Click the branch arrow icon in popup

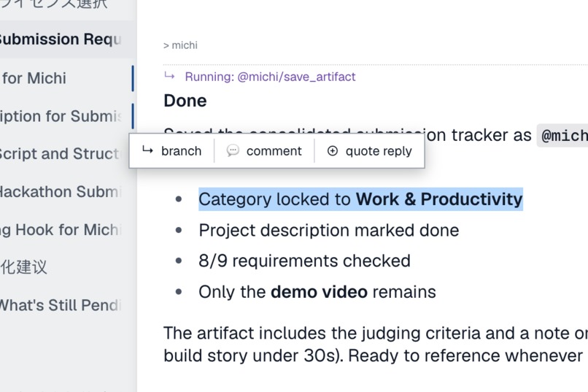point(147,150)
